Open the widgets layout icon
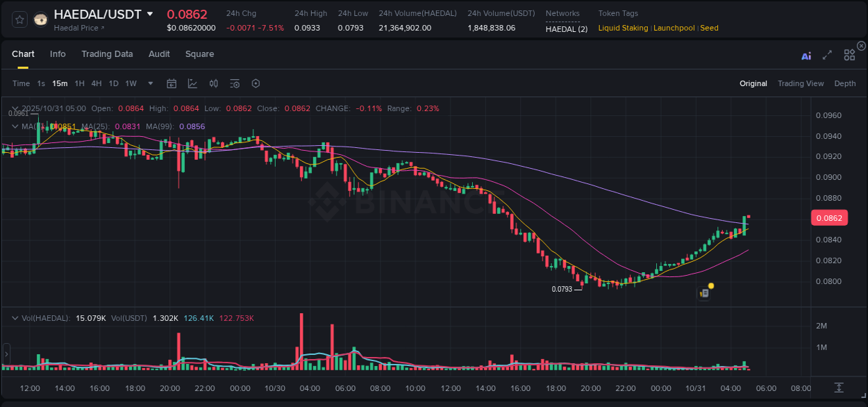This screenshot has height=407, width=868. point(849,54)
